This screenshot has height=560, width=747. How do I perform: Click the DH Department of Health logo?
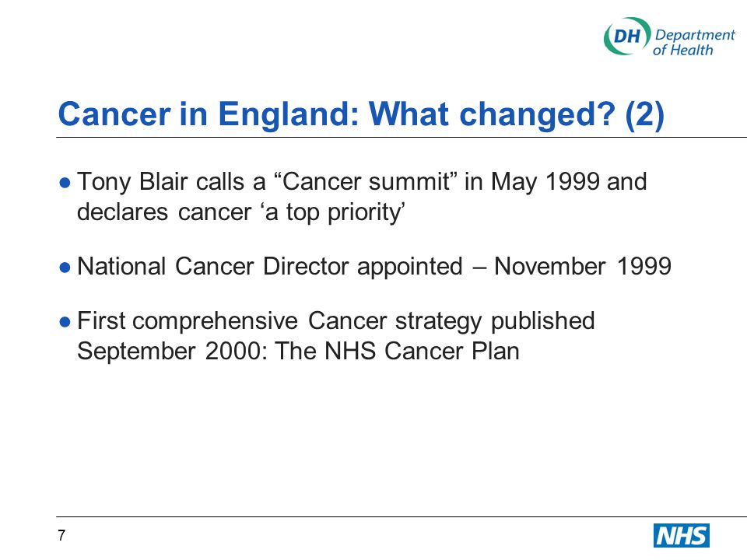click(x=669, y=37)
